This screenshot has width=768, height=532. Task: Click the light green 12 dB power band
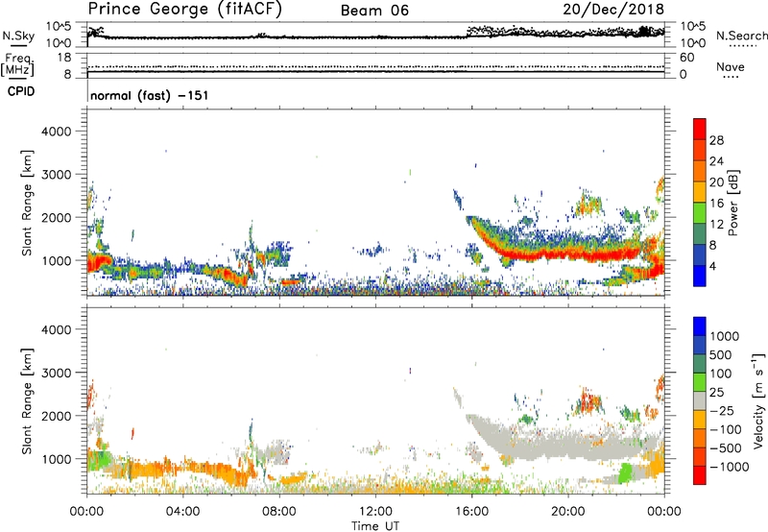[700, 213]
